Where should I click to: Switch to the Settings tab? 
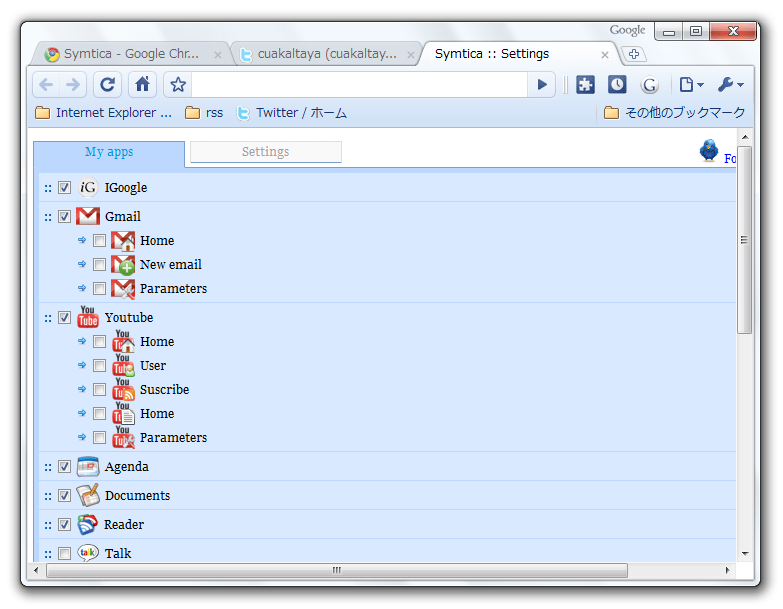[x=266, y=152]
